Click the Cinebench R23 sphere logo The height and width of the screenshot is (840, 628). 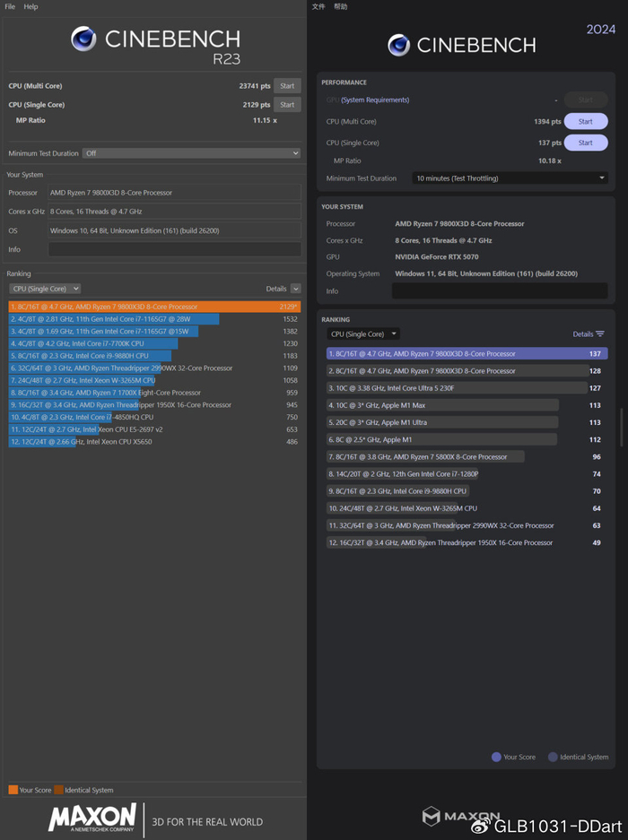tap(83, 39)
